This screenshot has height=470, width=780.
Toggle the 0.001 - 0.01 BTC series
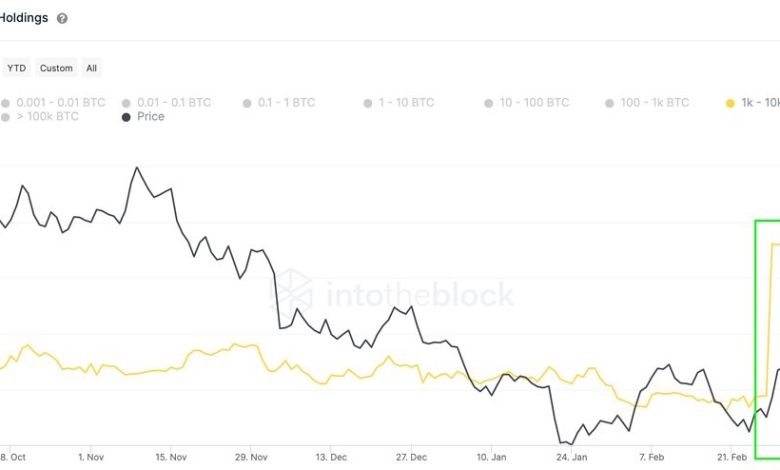click(x=6, y=102)
